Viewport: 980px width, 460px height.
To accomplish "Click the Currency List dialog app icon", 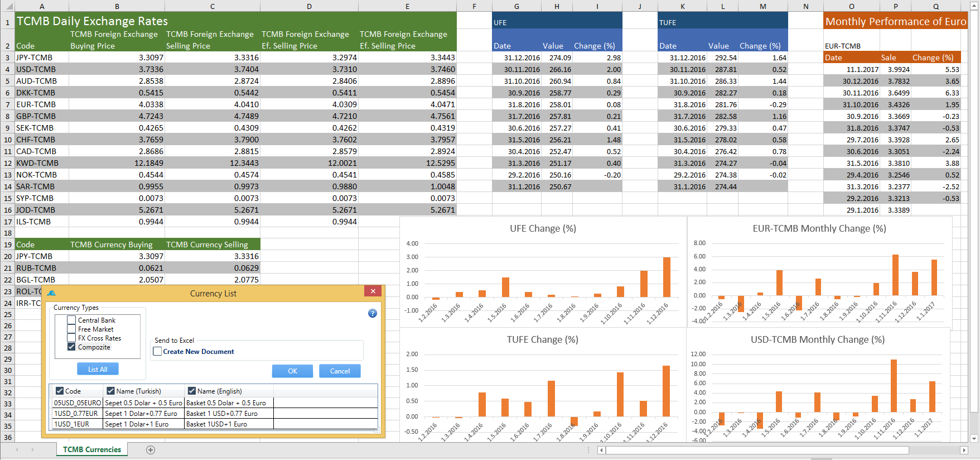I will click(51, 293).
